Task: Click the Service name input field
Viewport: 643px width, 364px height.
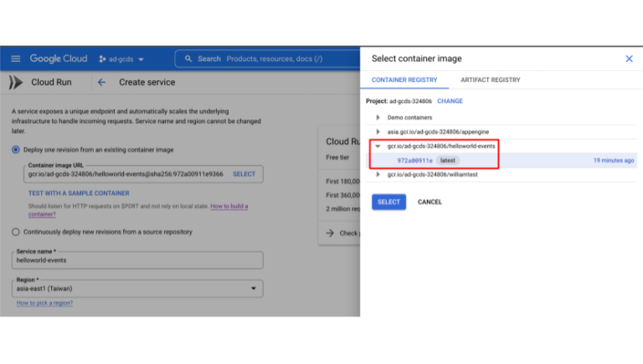Action: tap(137, 260)
